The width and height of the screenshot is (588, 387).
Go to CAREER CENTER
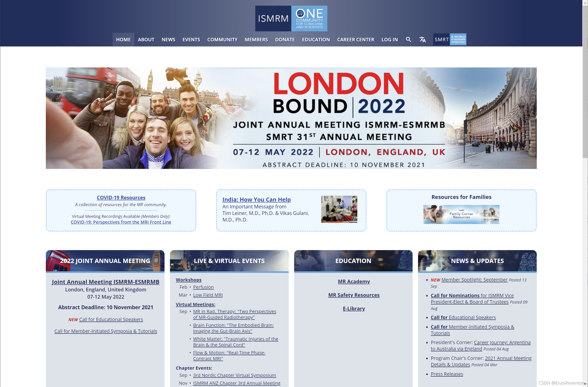click(355, 39)
